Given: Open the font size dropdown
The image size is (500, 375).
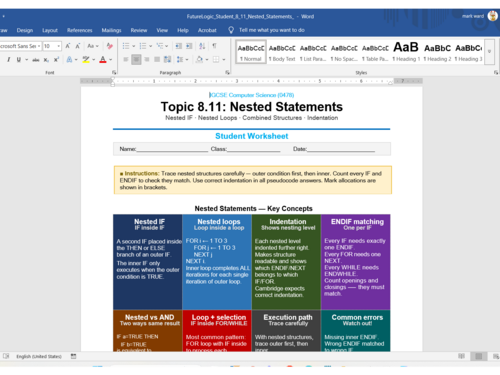Looking at the screenshot, I should click(59, 46).
